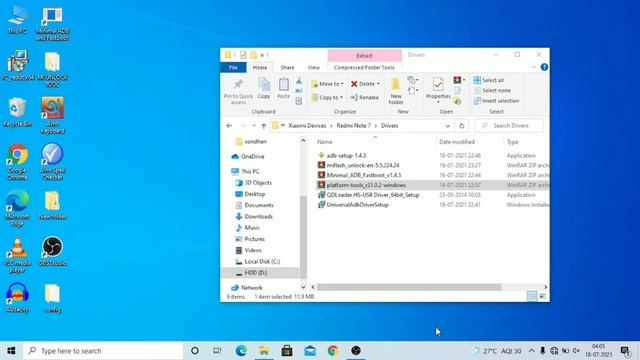
Task: Click Select none
Action: (x=492, y=90)
